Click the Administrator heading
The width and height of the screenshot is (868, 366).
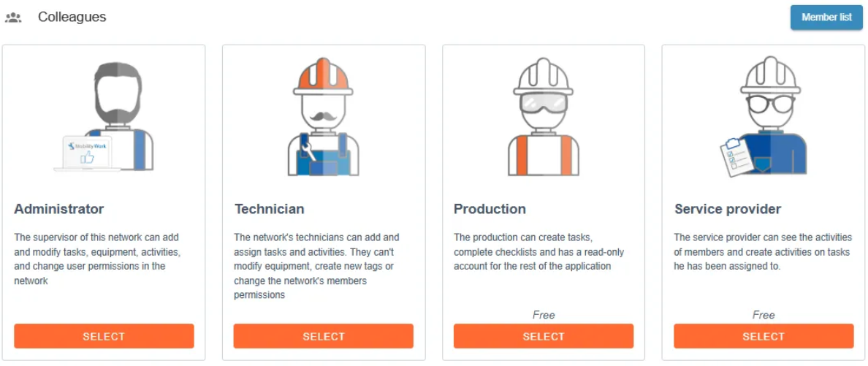(58, 210)
